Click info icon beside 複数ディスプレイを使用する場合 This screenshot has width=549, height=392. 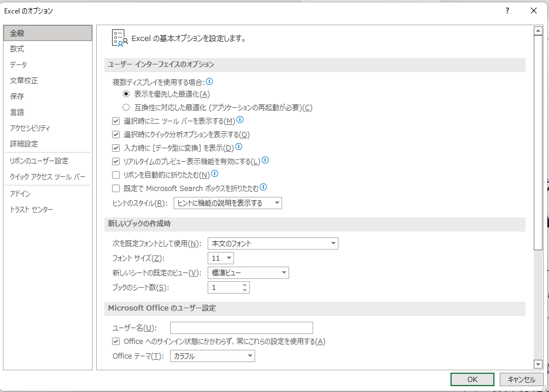pyautogui.click(x=209, y=82)
